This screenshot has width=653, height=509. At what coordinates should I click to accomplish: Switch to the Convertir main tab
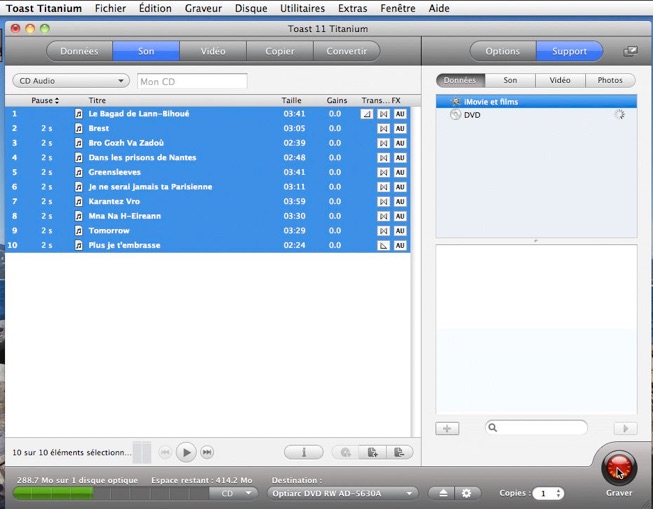[346, 51]
